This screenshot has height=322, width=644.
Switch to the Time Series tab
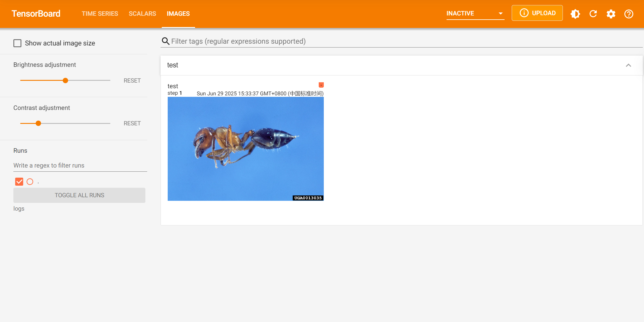click(x=100, y=14)
